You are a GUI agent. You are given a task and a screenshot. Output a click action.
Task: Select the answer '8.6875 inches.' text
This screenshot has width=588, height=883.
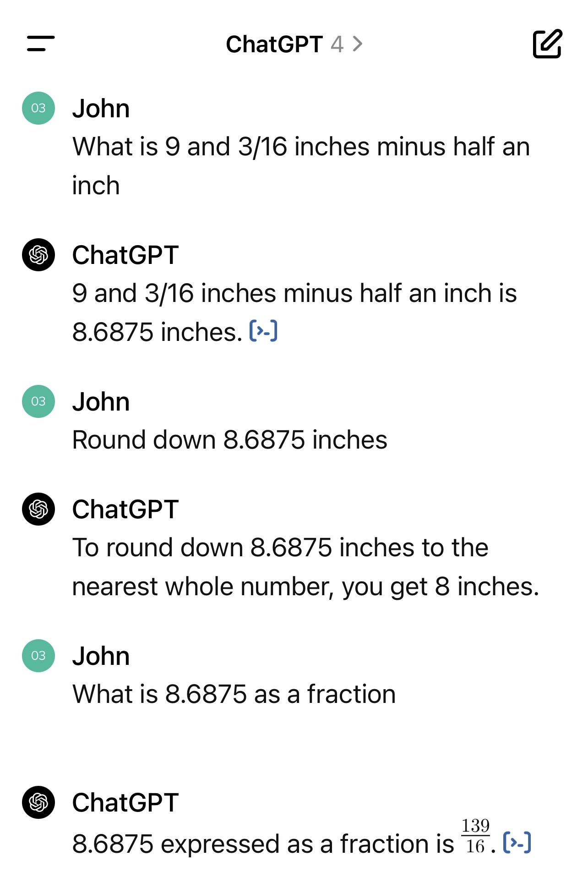click(x=157, y=332)
